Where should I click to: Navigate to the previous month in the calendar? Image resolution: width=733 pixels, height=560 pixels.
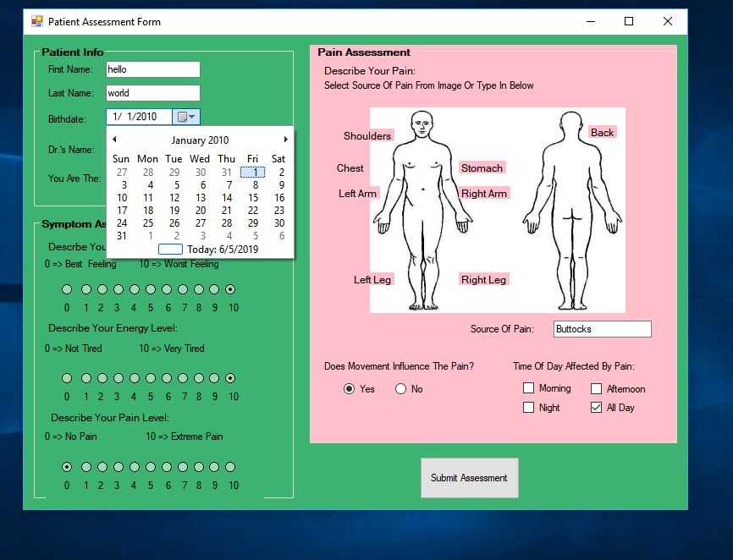pyautogui.click(x=115, y=140)
